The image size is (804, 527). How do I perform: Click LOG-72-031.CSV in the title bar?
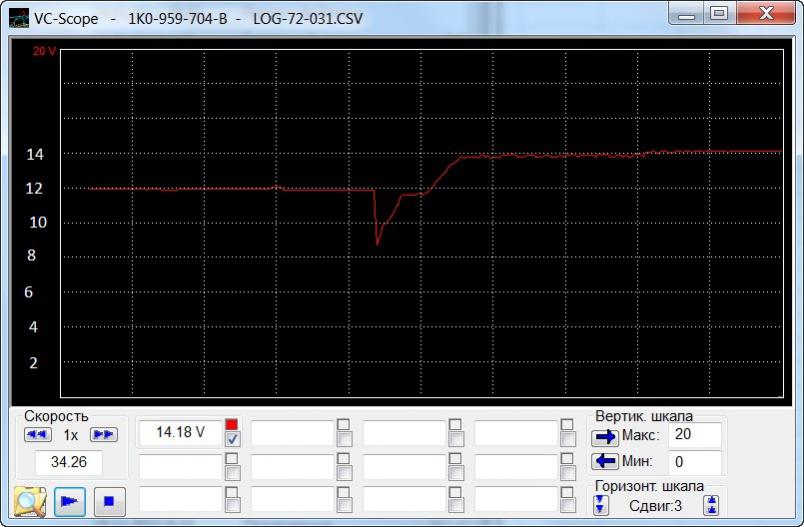[x=308, y=18]
